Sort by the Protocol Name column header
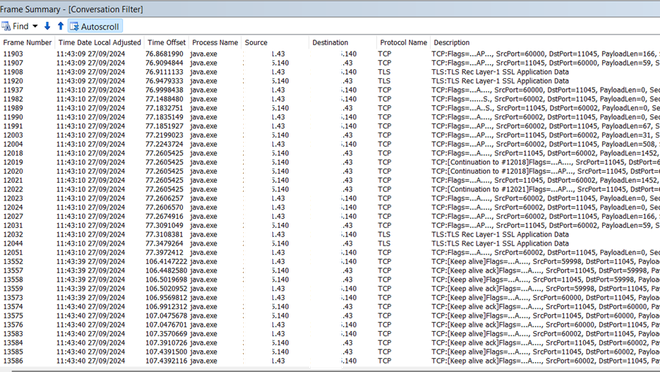The image size is (660, 372). click(x=403, y=43)
